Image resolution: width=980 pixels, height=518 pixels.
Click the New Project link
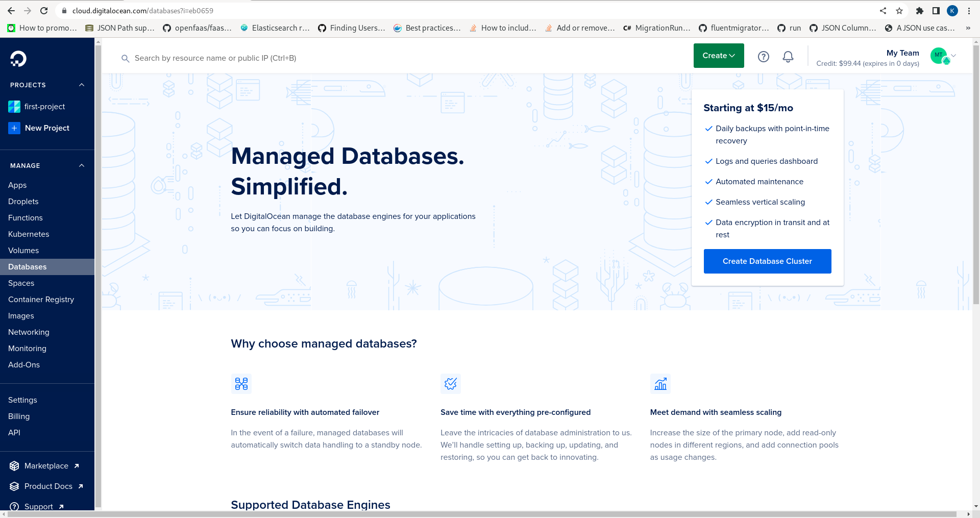pos(47,128)
